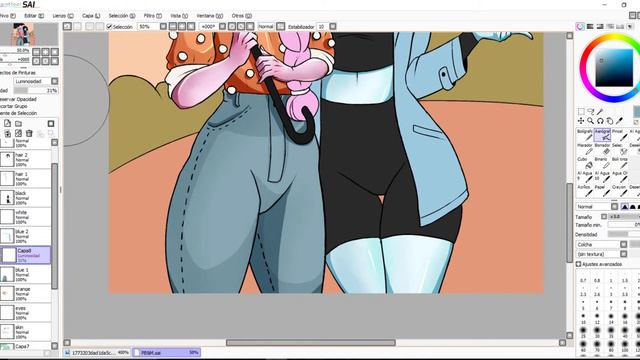Choose the Crayon brush tool
The width and height of the screenshot is (640, 360).
tap(619, 190)
